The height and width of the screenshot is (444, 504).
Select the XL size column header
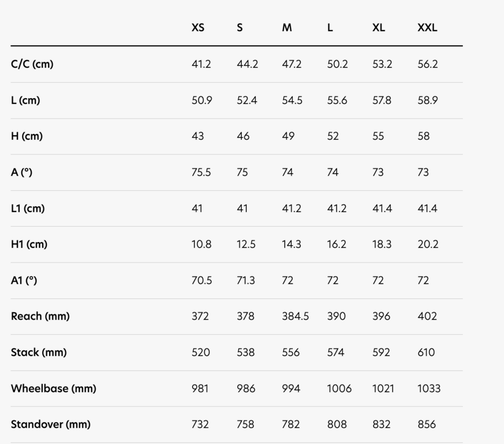378,28
